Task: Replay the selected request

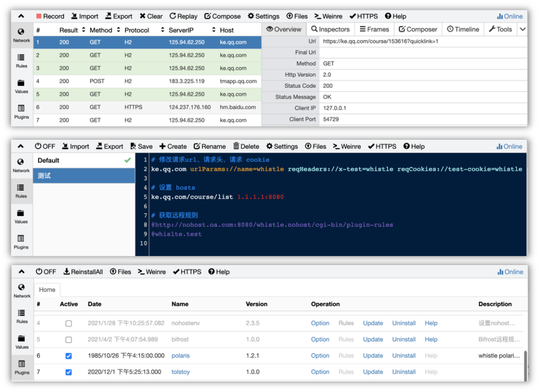Action: 183,16
